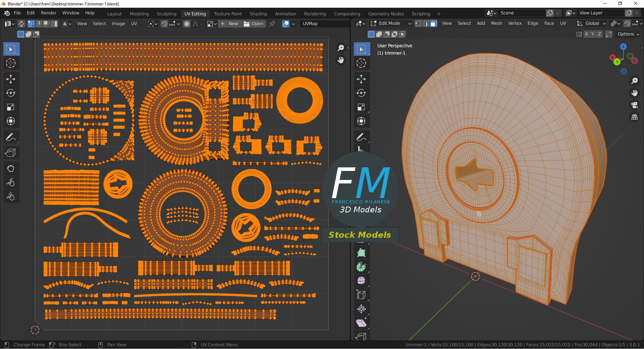Image resolution: width=644 pixels, height=349 pixels.
Task: Enable face select mode in 3D viewport
Action: point(434,23)
